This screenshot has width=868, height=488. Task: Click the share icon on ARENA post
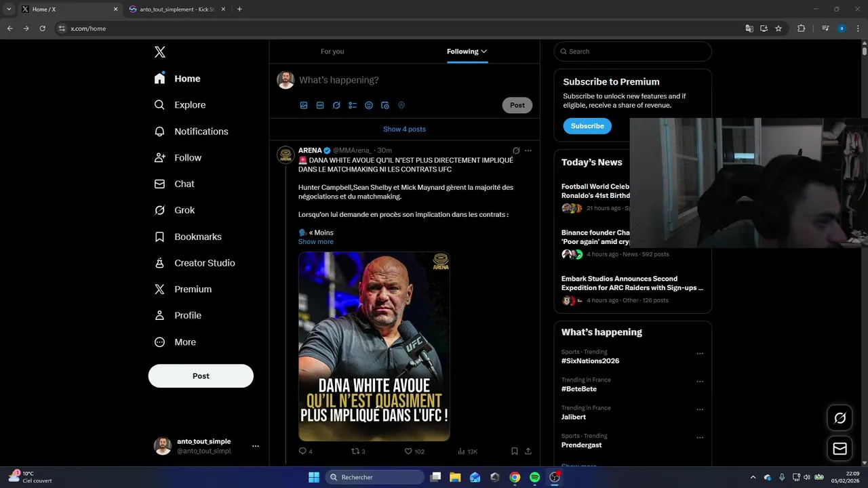[x=528, y=451]
